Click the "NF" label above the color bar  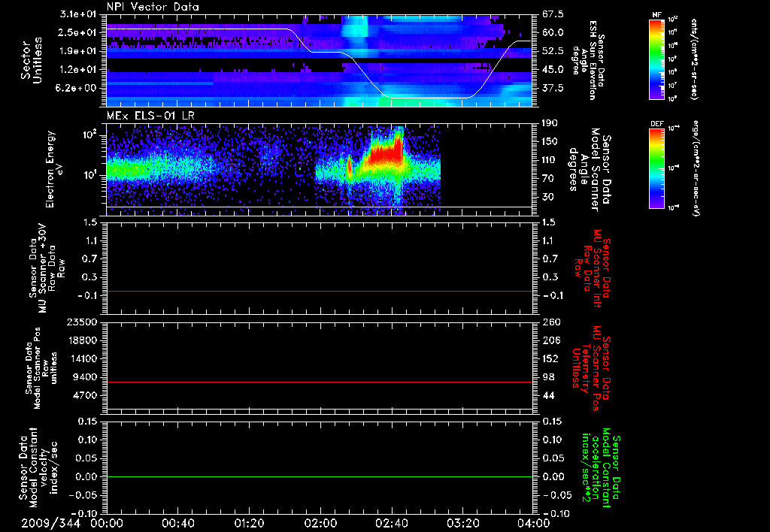click(656, 15)
